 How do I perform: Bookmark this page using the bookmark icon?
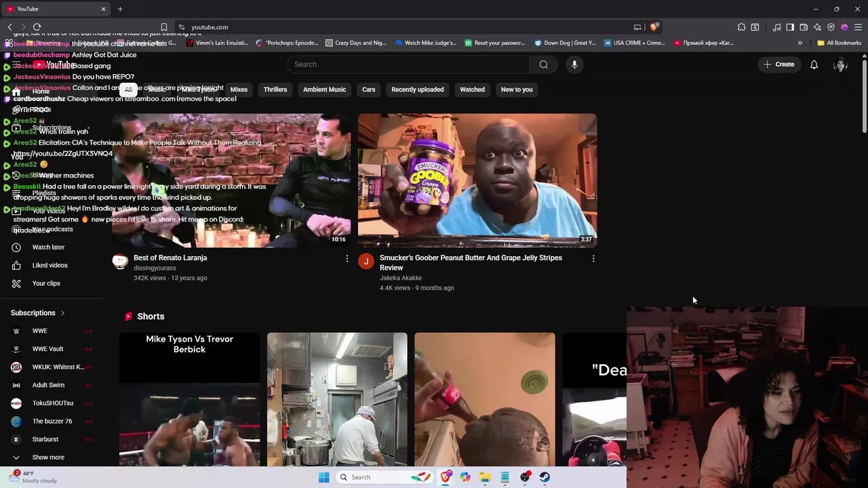click(163, 27)
